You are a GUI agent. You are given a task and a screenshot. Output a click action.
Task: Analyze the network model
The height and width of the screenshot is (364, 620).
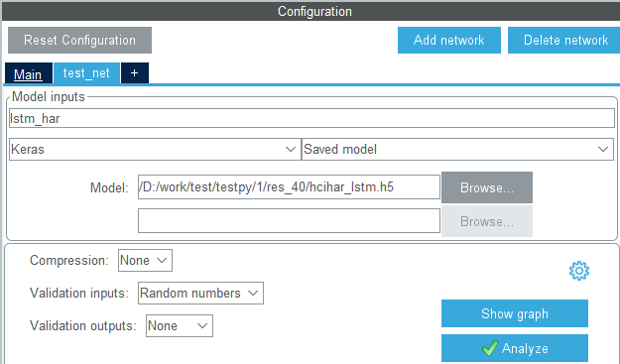click(515, 348)
